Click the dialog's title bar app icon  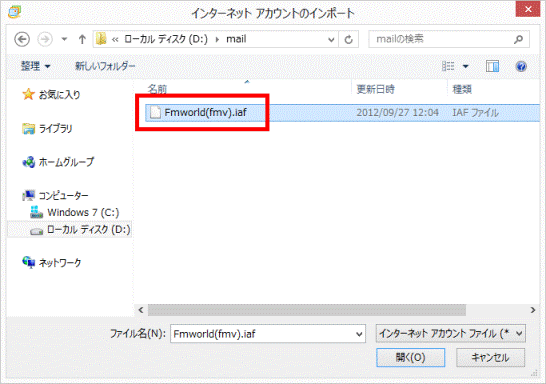click(x=15, y=13)
